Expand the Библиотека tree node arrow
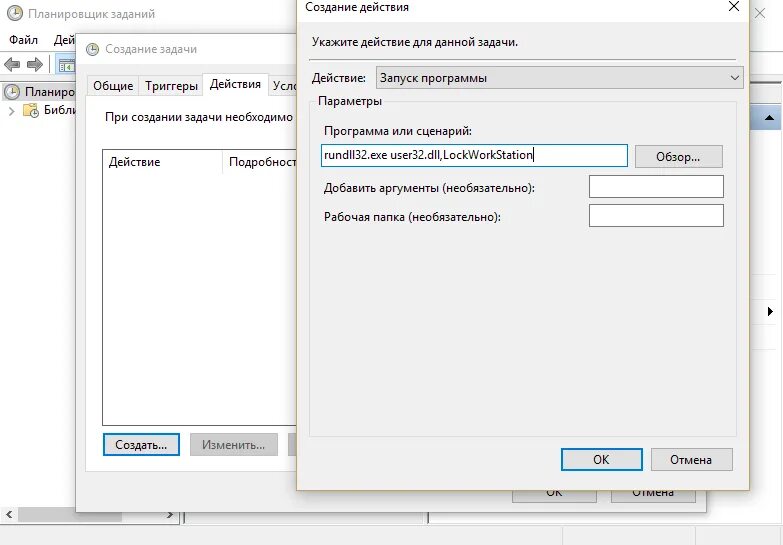 (x=11, y=111)
